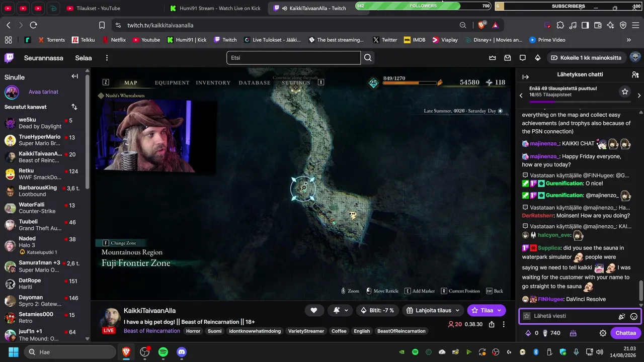Go to next chat goal with right chevron
644x362 pixels.
tap(639, 96)
